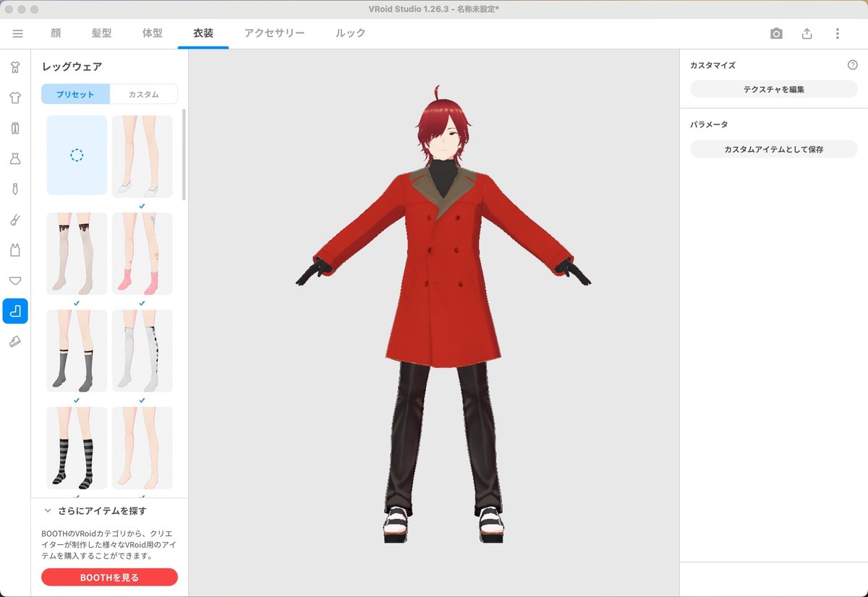Select the bottoms category icon

(x=15, y=127)
